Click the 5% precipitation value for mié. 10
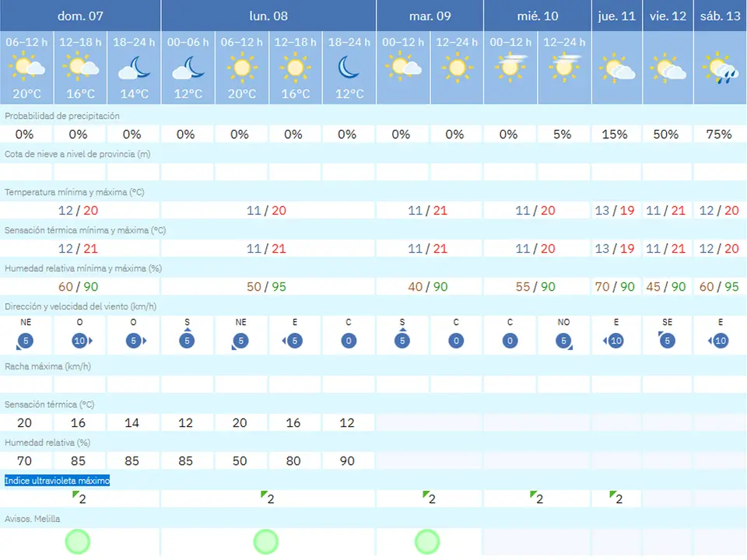 point(562,135)
